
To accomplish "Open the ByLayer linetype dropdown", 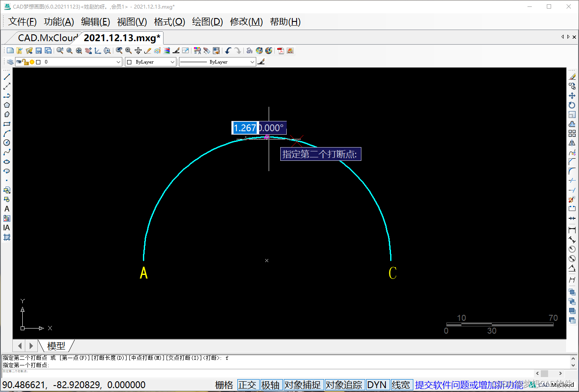I will coord(252,62).
